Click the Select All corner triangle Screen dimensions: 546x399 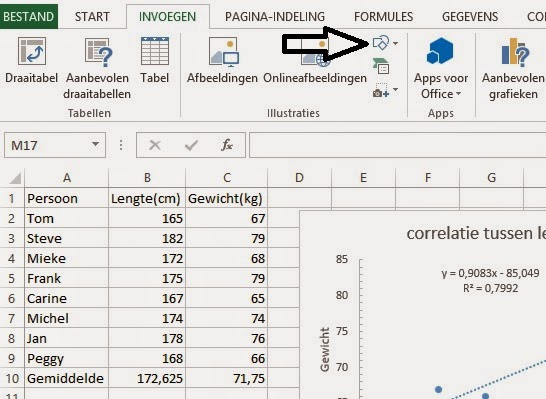tap(15, 178)
